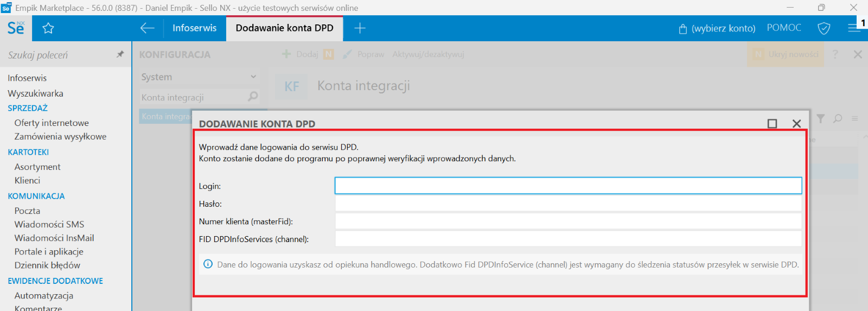Select Zamówienia wysyłkowe in sidebar

[x=60, y=136]
